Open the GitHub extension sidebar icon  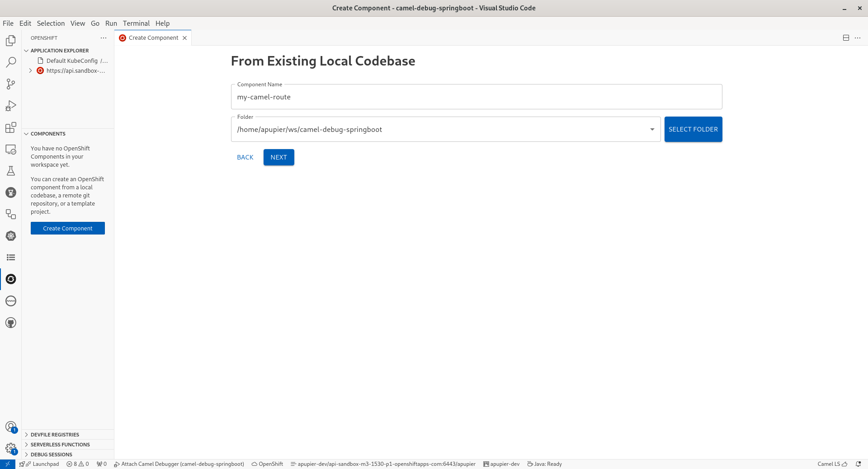(10, 323)
